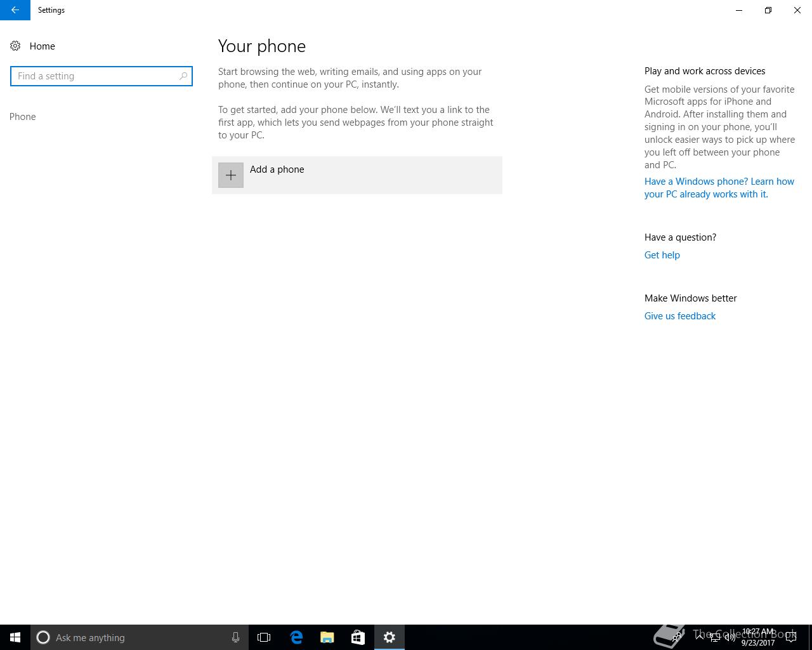Open File Explorer from the taskbar
812x650 pixels.
327,637
